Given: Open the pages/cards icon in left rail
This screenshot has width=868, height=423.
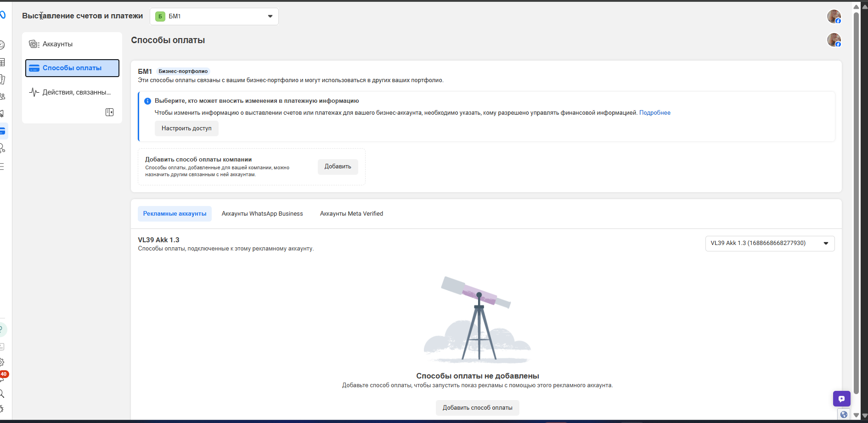Looking at the screenshot, I should click(x=2, y=79).
